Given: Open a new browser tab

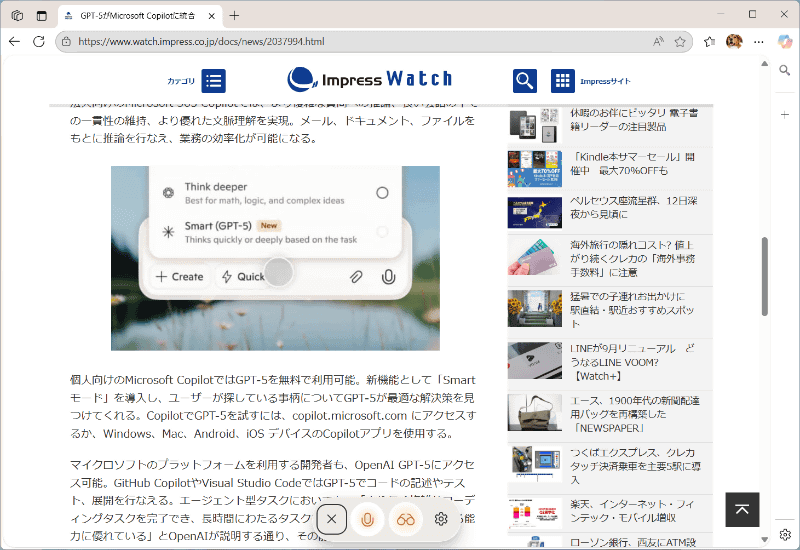Looking at the screenshot, I should pos(234,16).
